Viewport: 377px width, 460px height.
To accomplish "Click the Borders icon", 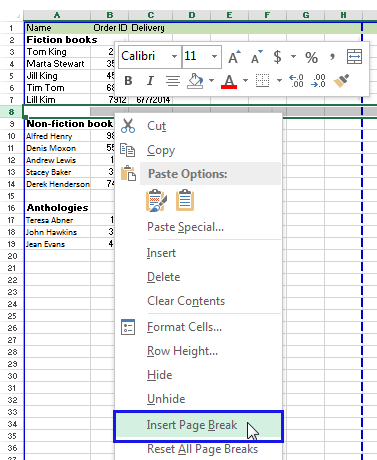I will 262,81.
